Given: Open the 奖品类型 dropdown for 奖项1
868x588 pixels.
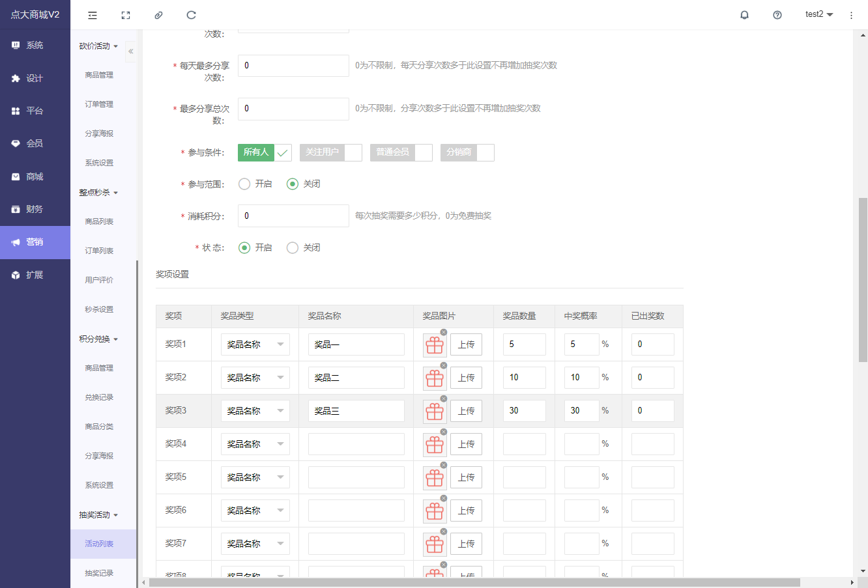Looking at the screenshot, I should tap(255, 344).
